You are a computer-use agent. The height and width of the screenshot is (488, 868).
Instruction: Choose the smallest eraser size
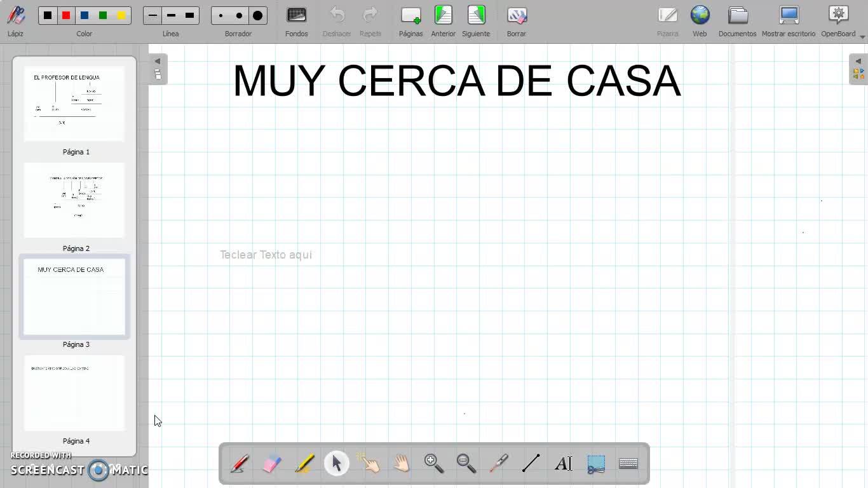[220, 15]
